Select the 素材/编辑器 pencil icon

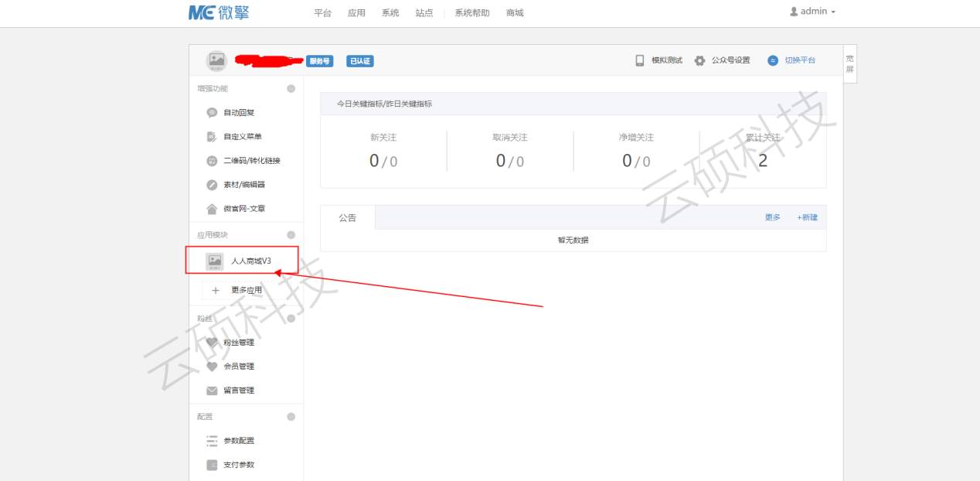pos(212,185)
